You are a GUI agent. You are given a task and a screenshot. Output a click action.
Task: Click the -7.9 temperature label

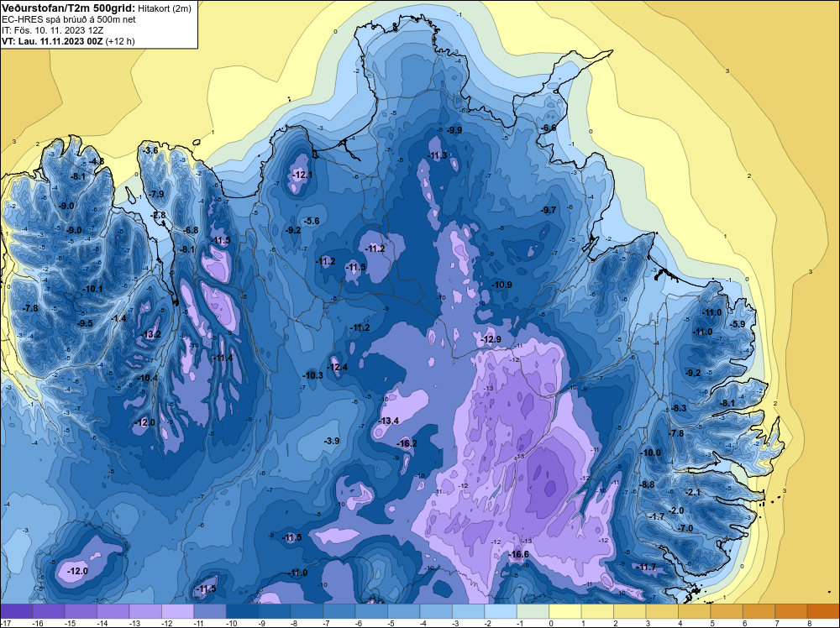click(x=157, y=194)
